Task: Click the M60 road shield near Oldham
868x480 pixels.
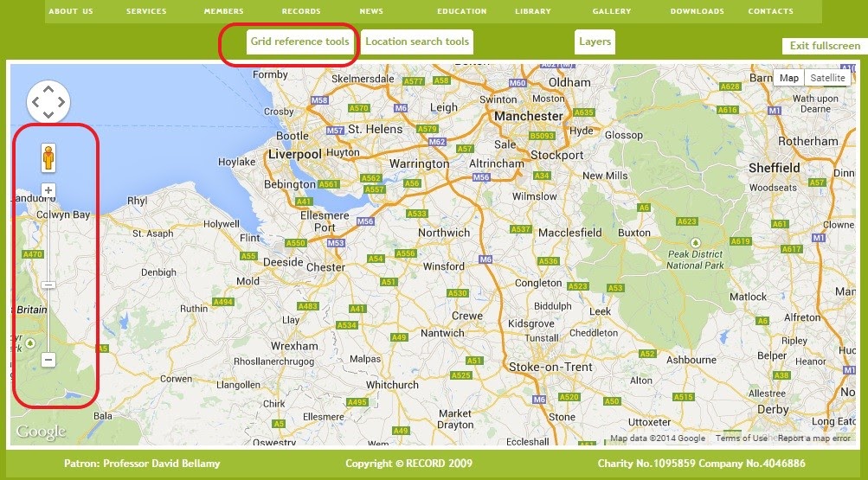Action: pyautogui.click(x=517, y=83)
